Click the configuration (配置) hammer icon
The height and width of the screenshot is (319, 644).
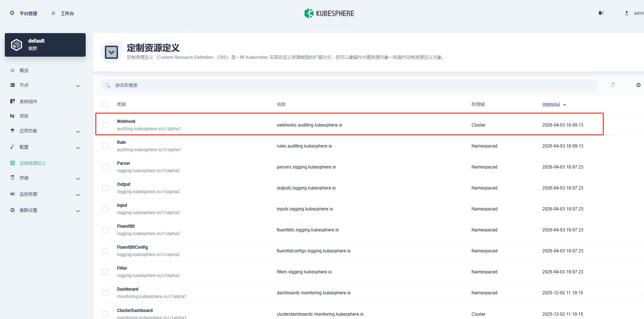(13, 147)
